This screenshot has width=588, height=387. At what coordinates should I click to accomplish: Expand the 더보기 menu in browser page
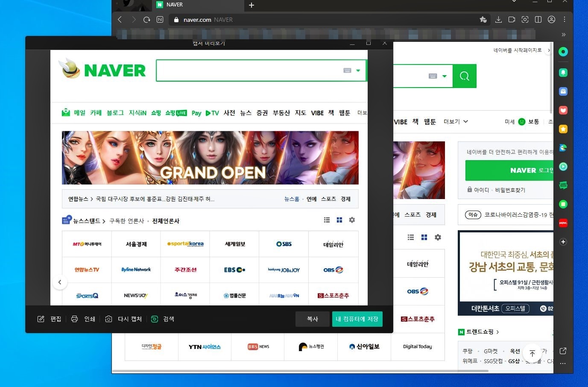point(456,122)
